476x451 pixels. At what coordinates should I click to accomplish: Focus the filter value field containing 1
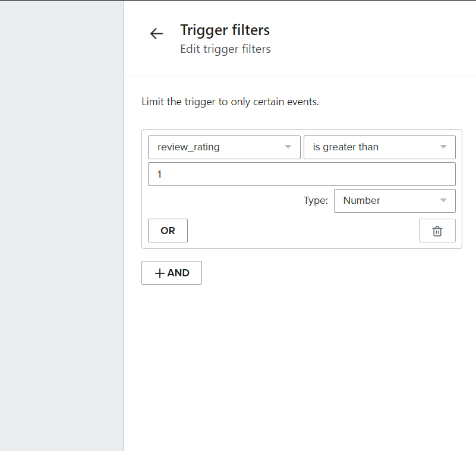coord(302,174)
